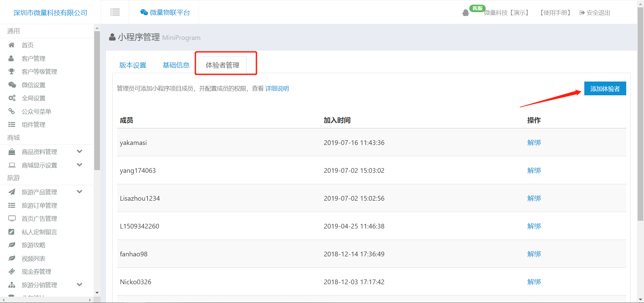Click the logout icon beside 安全退出
Viewport: 644px width, 303px height.
point(582,13)
